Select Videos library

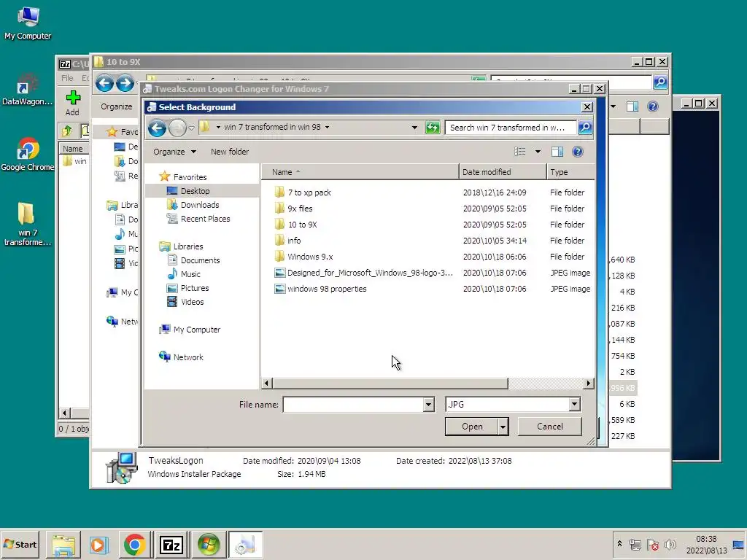pyautogui.click(x=192, y=302)
